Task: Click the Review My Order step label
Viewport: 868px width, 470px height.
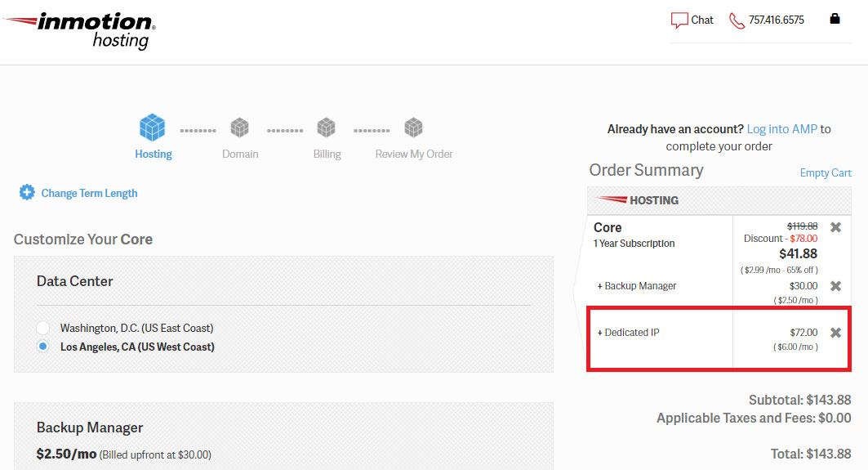Action: [x=414, y=154]
